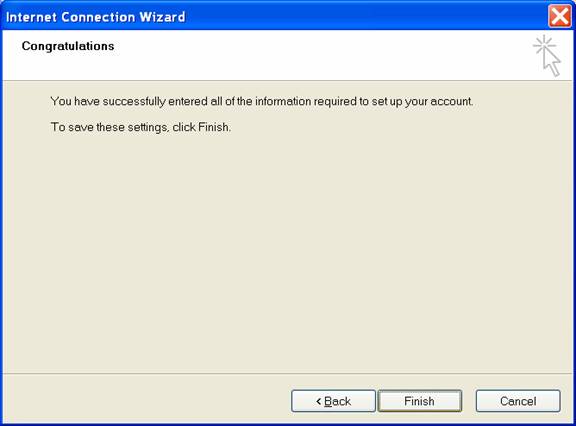Click the Congratulations heading
This screenshot has width=576, height=426.
(68, 46)
